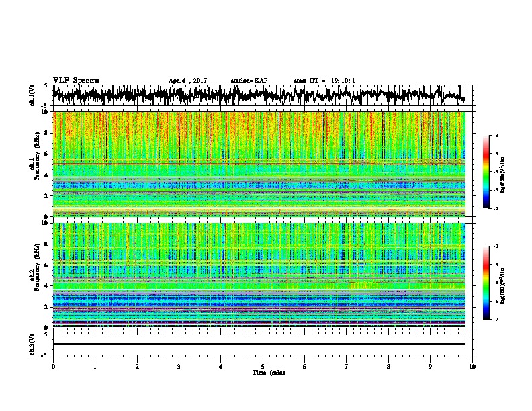Click the '-3' label on ch.1 color bar

[495, 136]
